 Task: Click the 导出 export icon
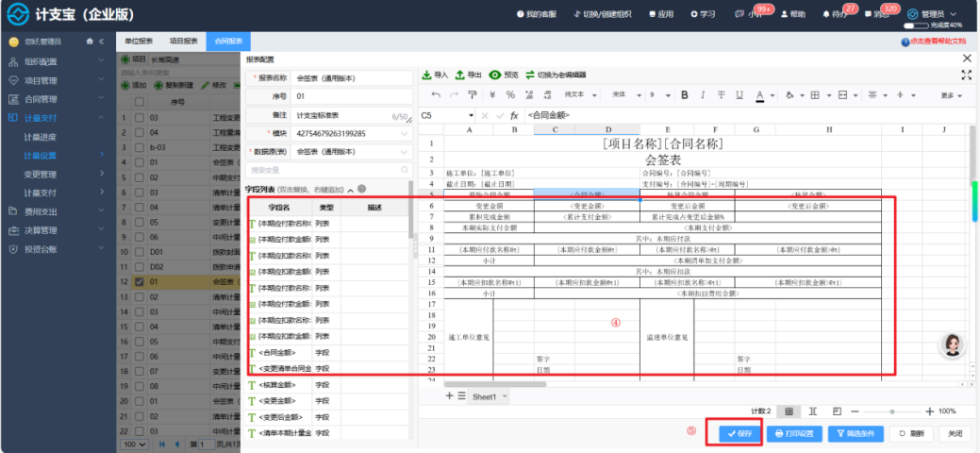click(x=460, y=75)
